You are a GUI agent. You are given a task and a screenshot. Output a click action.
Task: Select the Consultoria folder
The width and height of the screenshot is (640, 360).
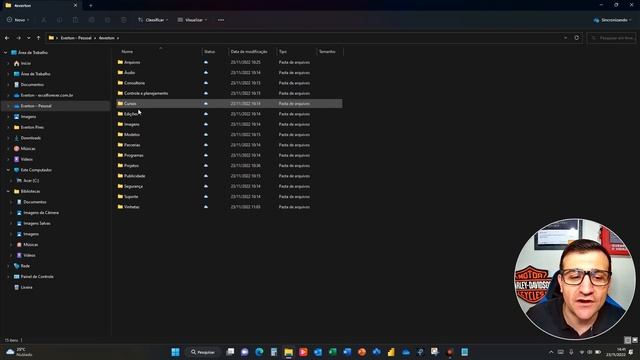click(134, 83)
